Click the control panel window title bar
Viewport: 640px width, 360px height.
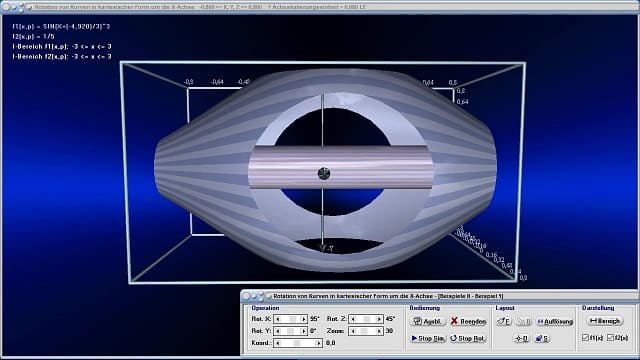tap(439, 296)
